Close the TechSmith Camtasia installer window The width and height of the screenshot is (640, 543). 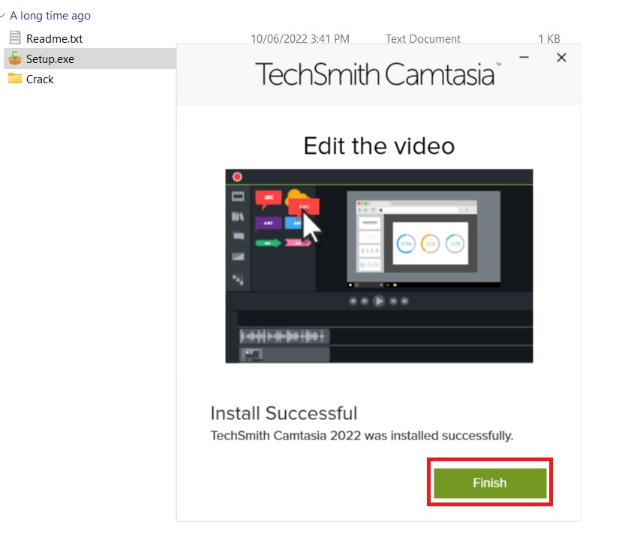coord(561,58)
